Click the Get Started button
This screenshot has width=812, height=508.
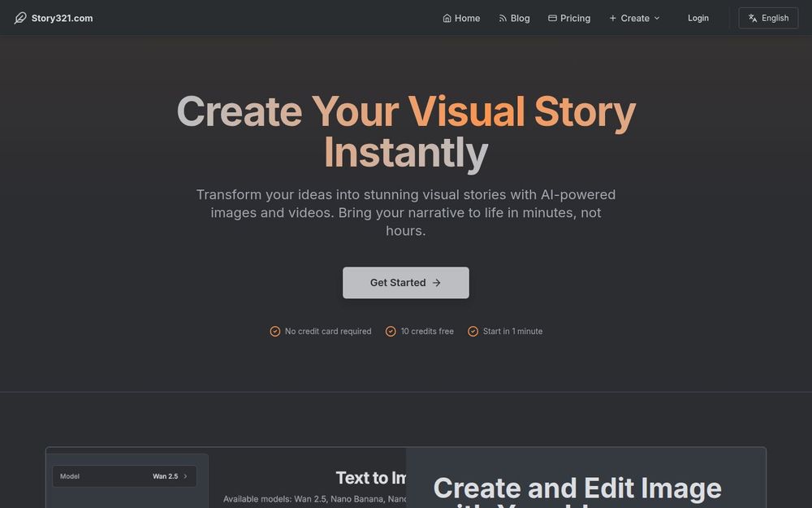(406, 283)
